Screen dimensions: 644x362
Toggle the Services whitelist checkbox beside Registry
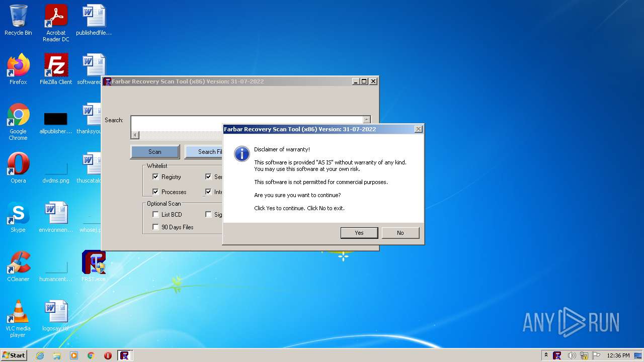pos(208,177)
